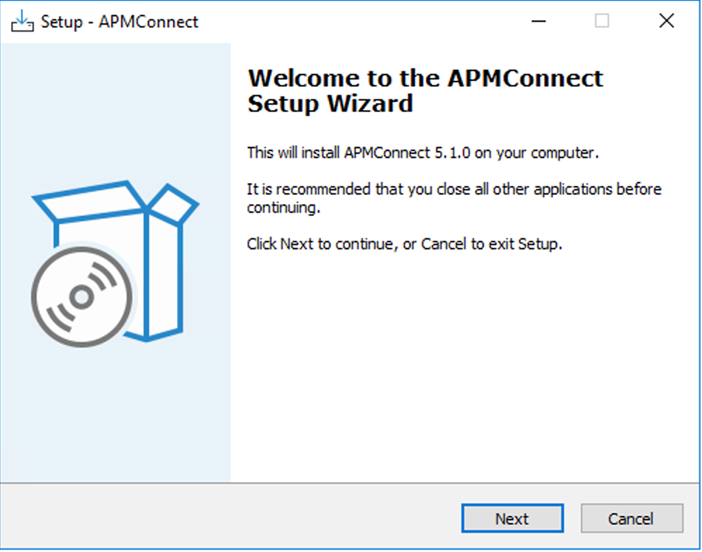Click the "Setup - APMConnect" title text
This screenshot has height=552, width=702.
pos(120,21)
